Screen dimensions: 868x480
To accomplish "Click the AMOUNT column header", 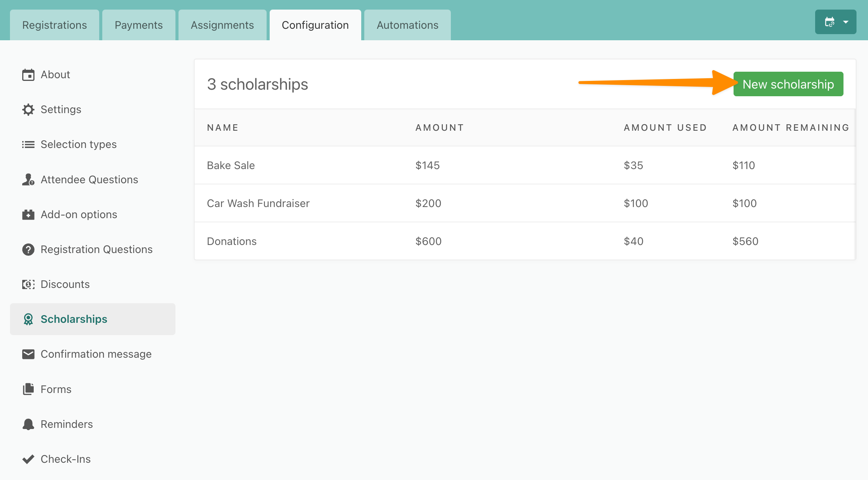I will 440,128.
